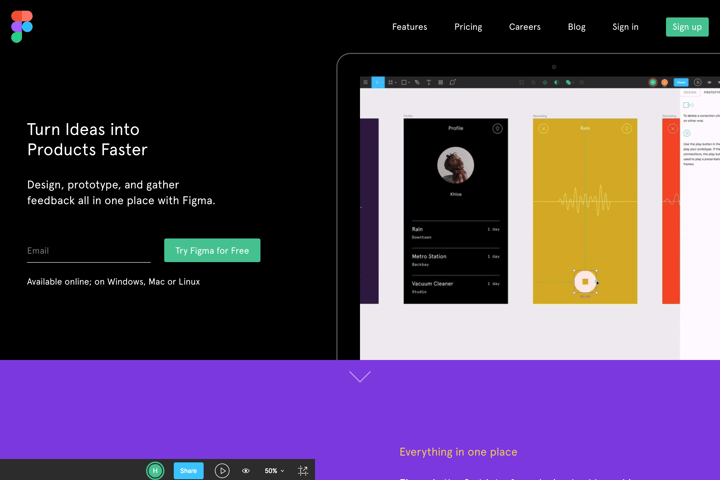Click the Mask icon in mockup toolbar
Viewport: 720px width, 480px height.
tap(556, 82)
